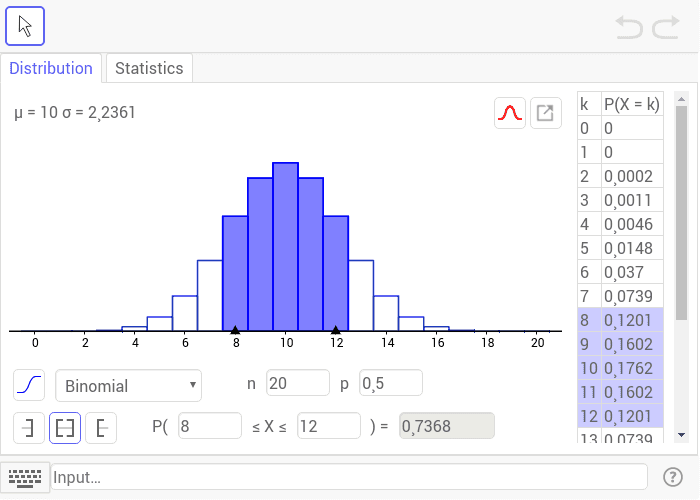Click the p parameter field

point(391,383)
